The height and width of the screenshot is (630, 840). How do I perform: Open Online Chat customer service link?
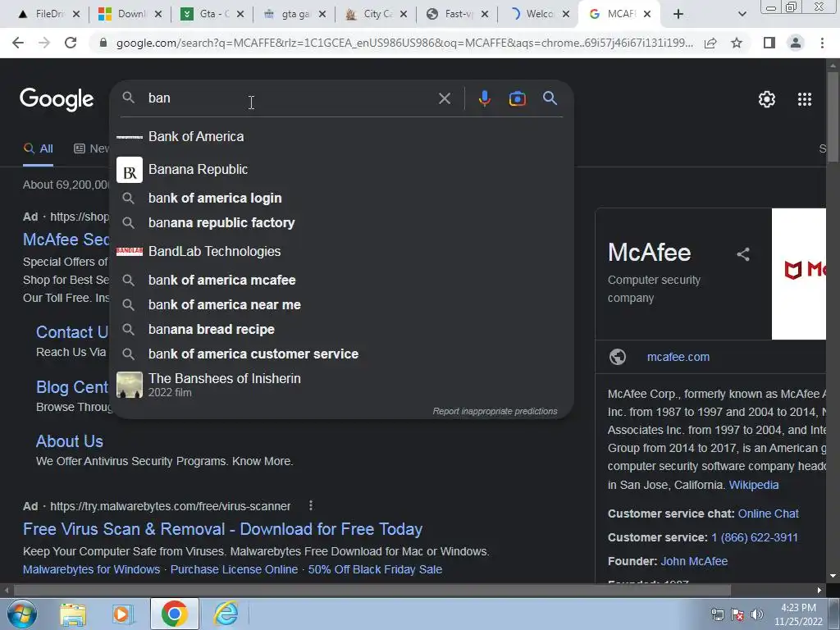(768, 514)
